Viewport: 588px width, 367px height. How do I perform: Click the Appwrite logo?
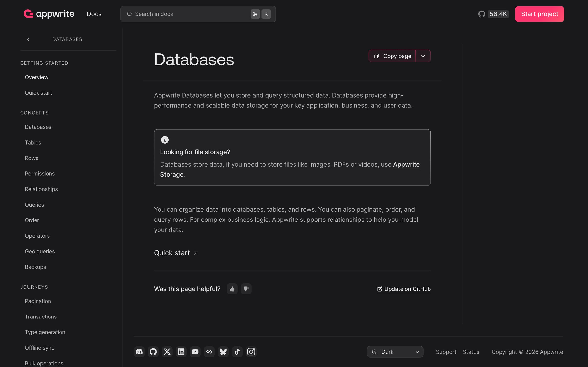[49, 14]
